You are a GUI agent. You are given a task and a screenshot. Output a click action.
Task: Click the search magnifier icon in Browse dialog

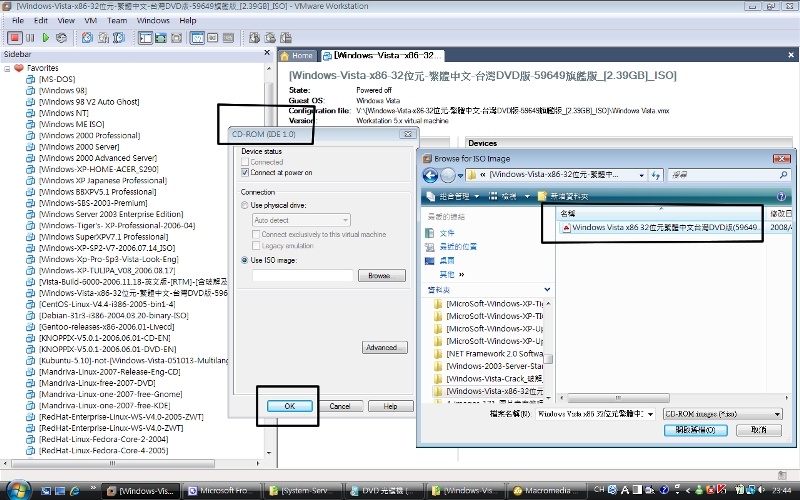click(784, 175)
